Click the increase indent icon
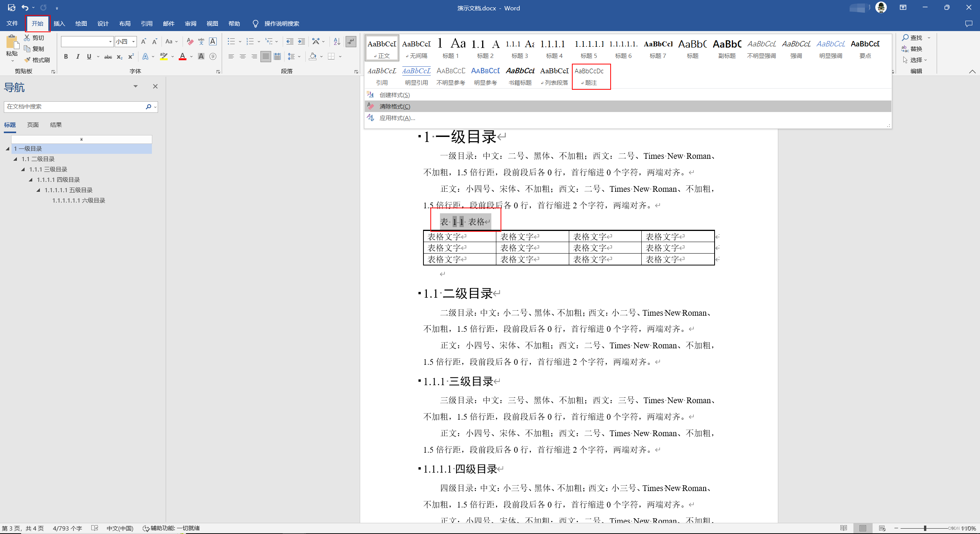 coord(301,41)
